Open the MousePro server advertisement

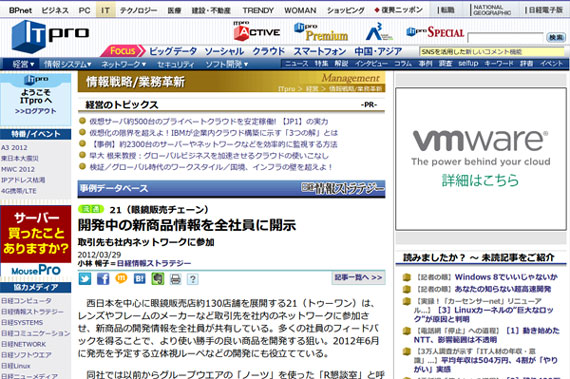click(x=36, y=241)
